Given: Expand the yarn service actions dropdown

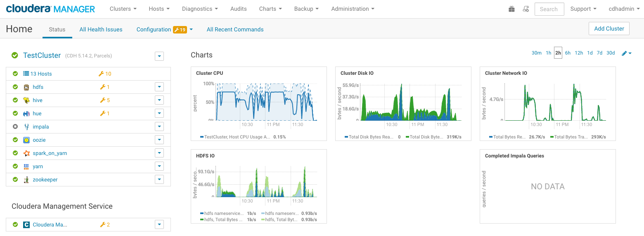Looking at the screenshot, I should pos(159,166).
